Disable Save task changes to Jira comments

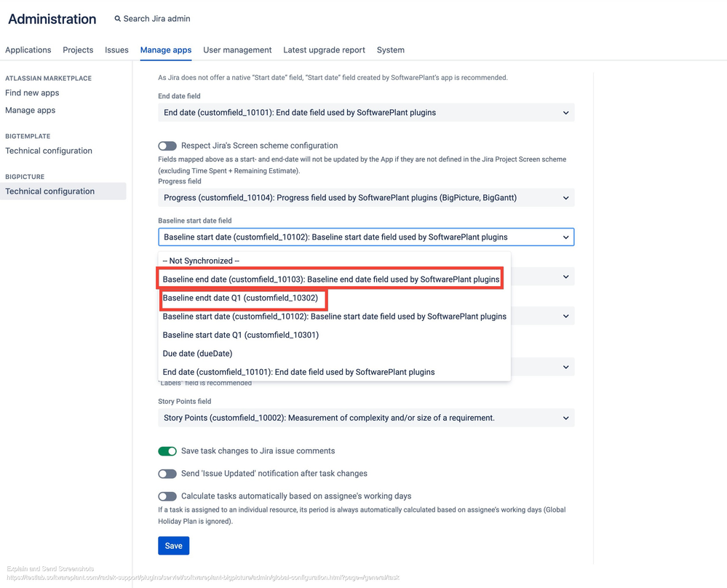(167, 451)
